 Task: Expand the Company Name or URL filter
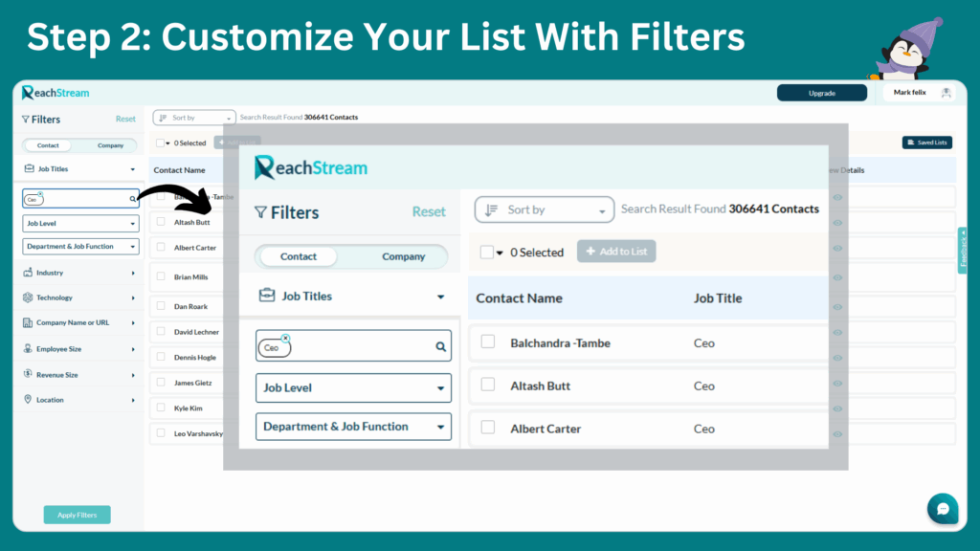tap(79, 323)
